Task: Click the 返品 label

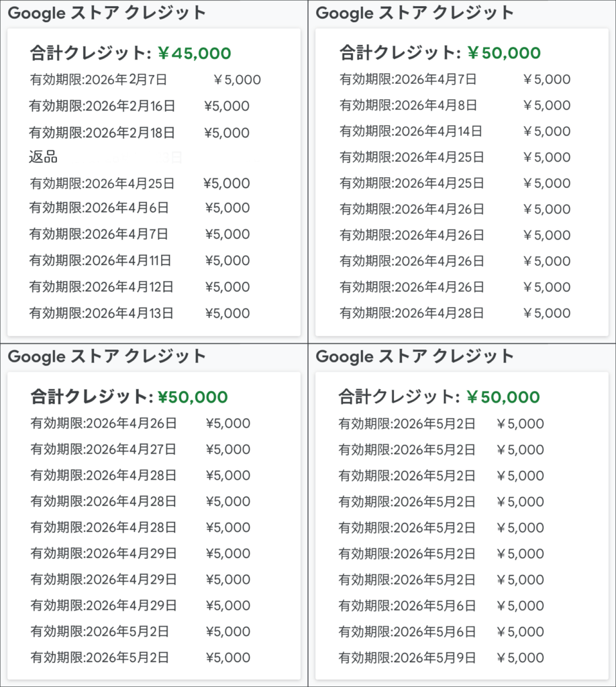Action: [x=43, y=158]
